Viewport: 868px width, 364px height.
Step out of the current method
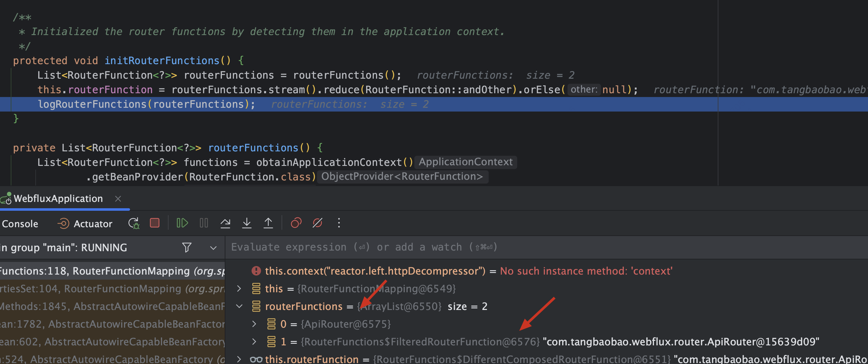click(x=268, y=223)
